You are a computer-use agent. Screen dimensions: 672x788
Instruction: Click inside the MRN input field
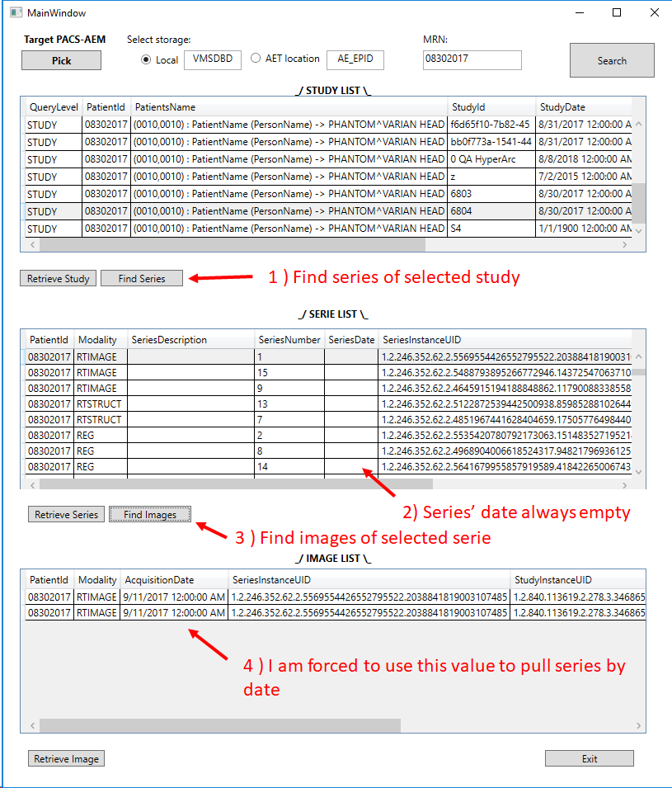(470, 59)
